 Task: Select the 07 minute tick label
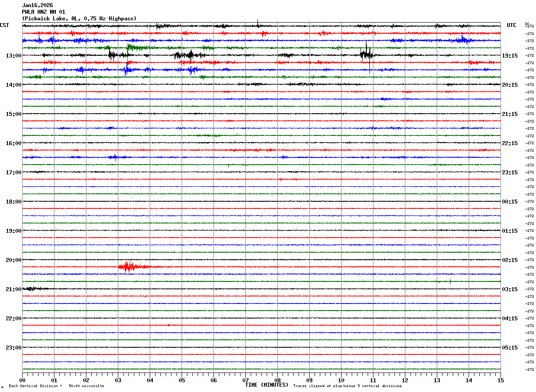[245, 380]
